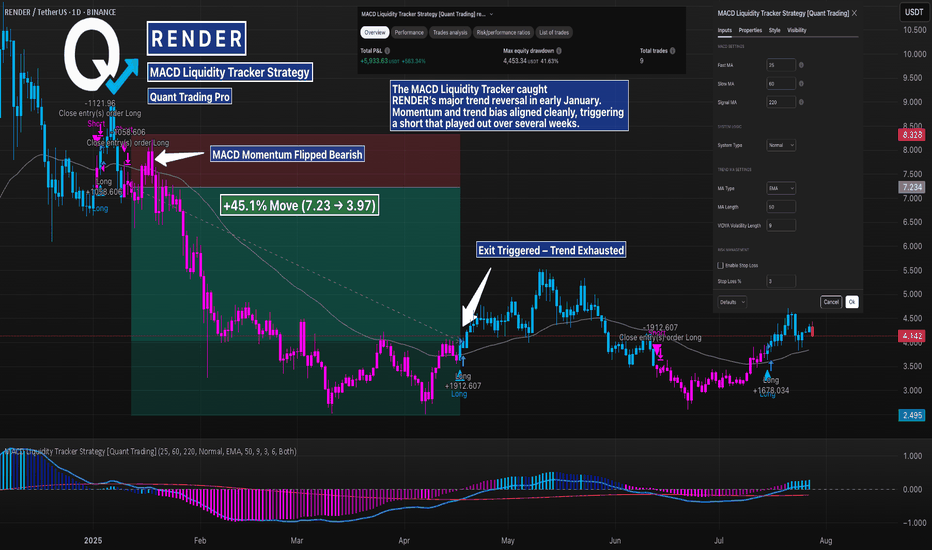Select the Overview report tab
The width and height of the screenshot is (932, 550).
pos(374,33)
